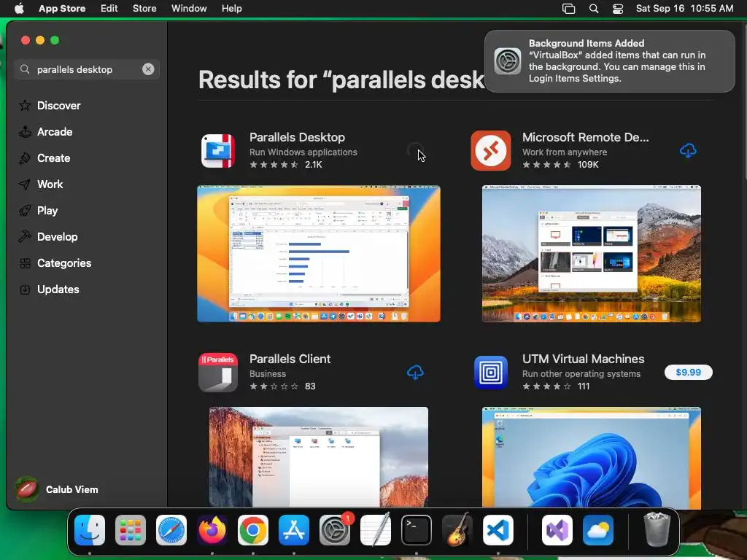Download Microsoft Remote Desktop via cloud icon
747x560 pixels.
coord(688,151)
